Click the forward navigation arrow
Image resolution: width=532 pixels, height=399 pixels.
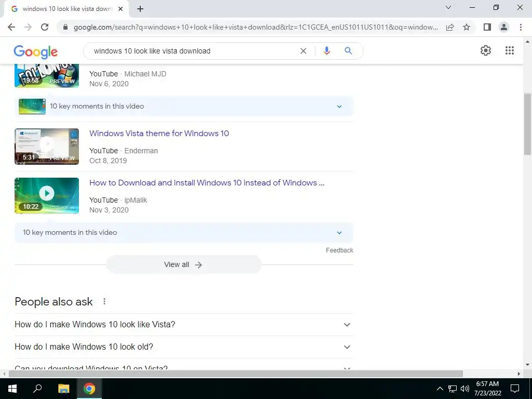(x=28, y=27)
